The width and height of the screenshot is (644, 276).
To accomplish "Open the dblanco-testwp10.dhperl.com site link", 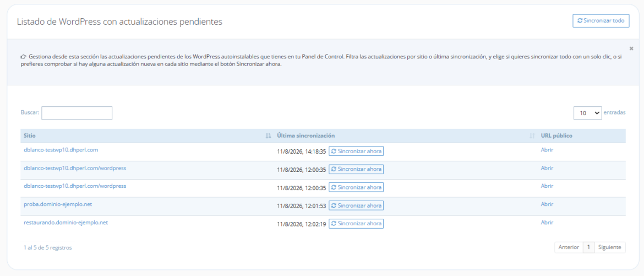I will (x=61, y=150).
